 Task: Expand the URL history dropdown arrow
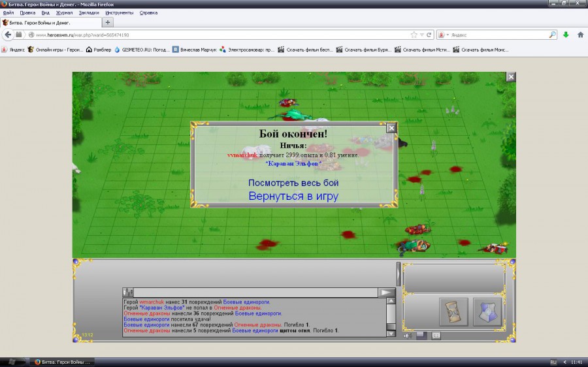(x=422, y=35)
